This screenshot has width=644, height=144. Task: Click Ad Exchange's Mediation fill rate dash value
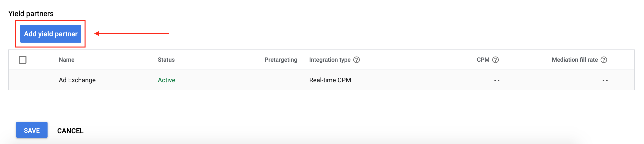tap(605, 80)
